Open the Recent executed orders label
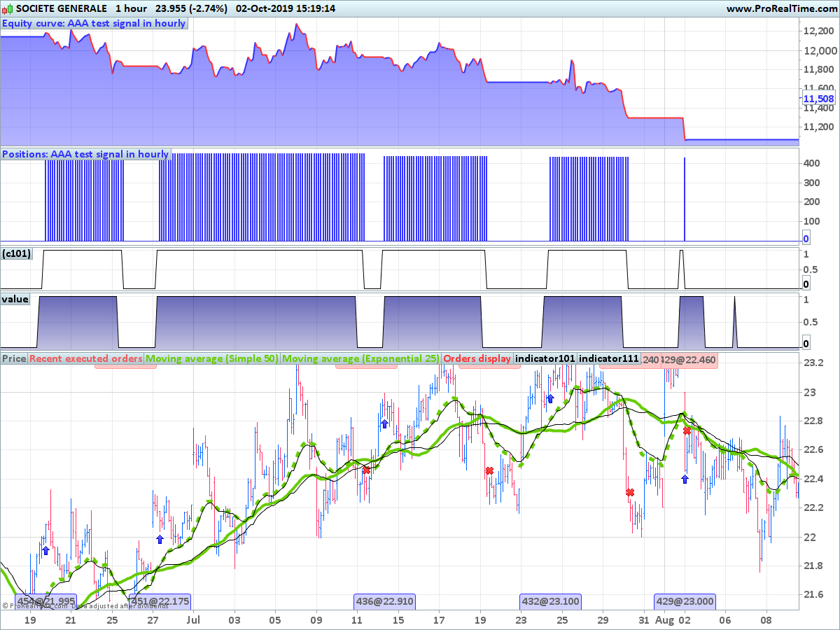This screenshot has height=630, width=840. 86,358
